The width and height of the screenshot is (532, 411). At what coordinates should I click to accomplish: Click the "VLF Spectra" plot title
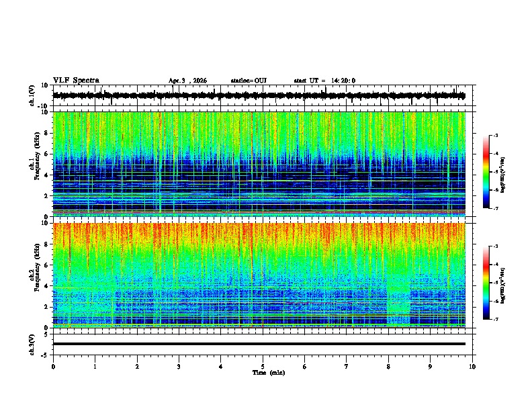(x=76, y=81)
